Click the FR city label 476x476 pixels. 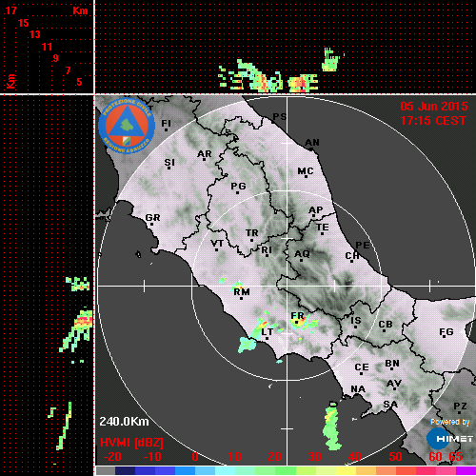[x=297, y=316]
